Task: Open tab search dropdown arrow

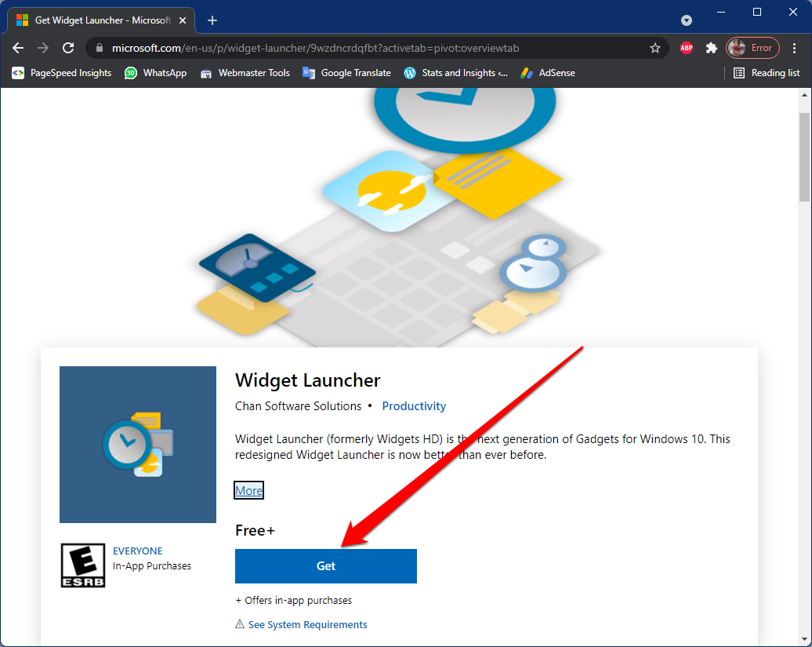Action: tap(686, 20)
